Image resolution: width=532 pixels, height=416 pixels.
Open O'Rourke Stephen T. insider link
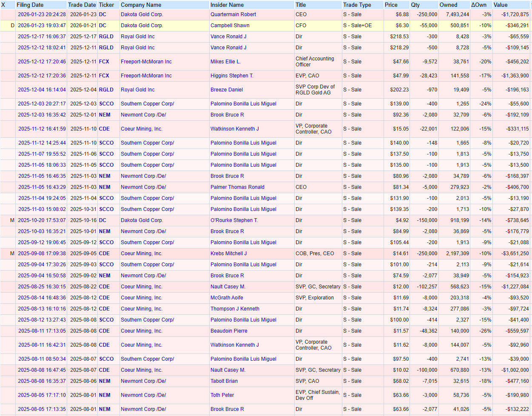pyautogui.click(x=234, y=220)
